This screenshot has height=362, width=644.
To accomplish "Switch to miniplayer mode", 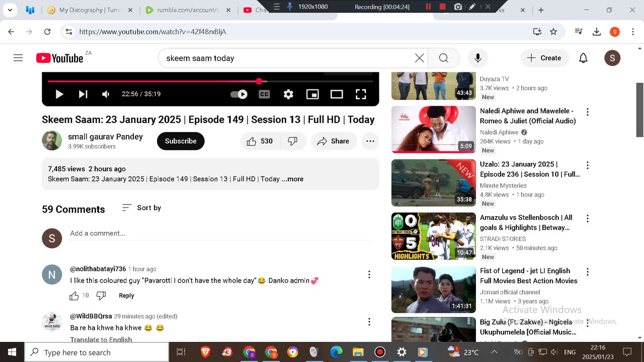I will (x=312, y=94).
